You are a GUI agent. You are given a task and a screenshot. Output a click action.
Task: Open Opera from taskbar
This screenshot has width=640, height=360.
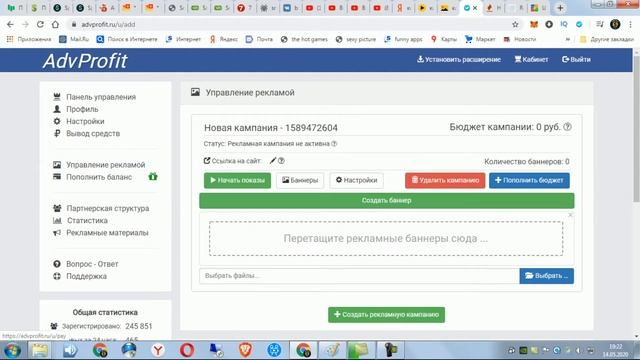point(187,350)
